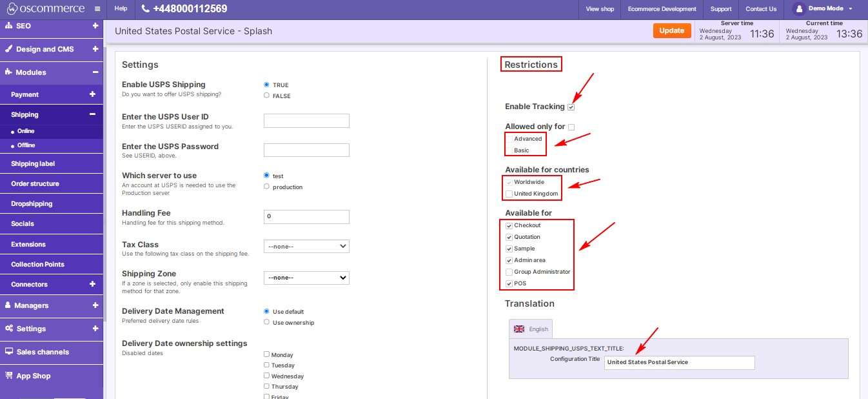
Task: Click the App Shop cart icon
Action: (x=9, y=375)
